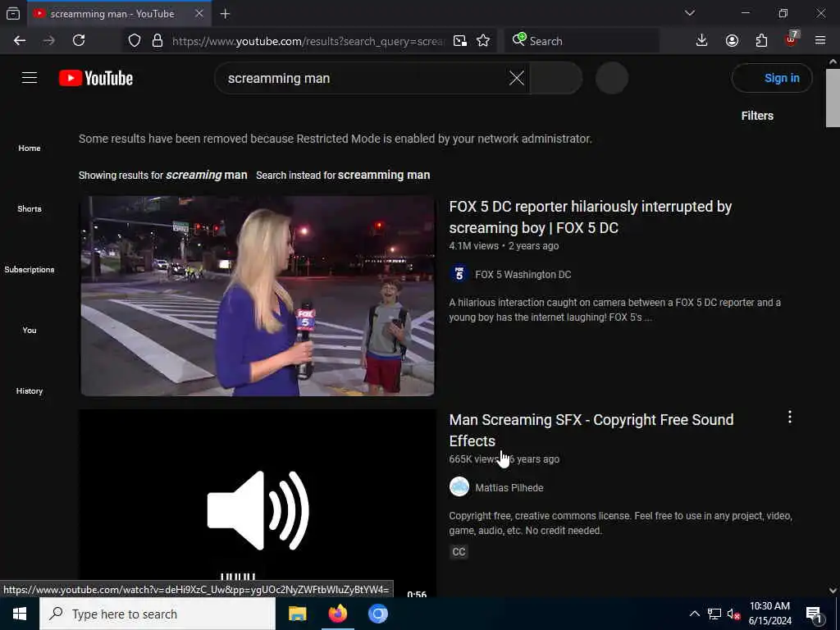Click the YouTube search submit button
The width and height of the screenshot is (840, 630).
[x=555, y=78]
